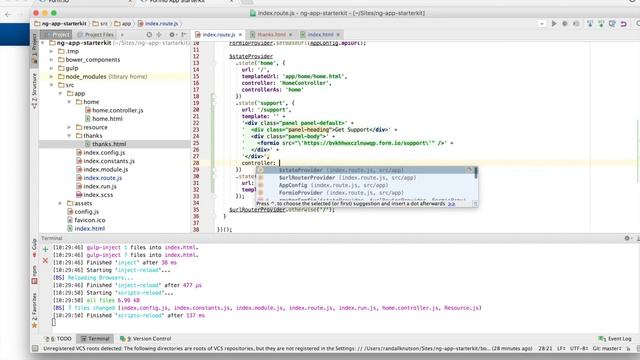Open the 2: Favorites side tool window
The height and width of the screenshot is (360, 640).
coord(35,310)
